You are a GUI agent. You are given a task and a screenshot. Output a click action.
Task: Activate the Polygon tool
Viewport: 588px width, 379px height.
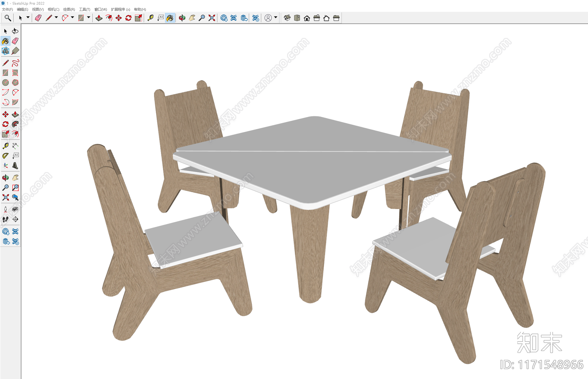point(15,83)
